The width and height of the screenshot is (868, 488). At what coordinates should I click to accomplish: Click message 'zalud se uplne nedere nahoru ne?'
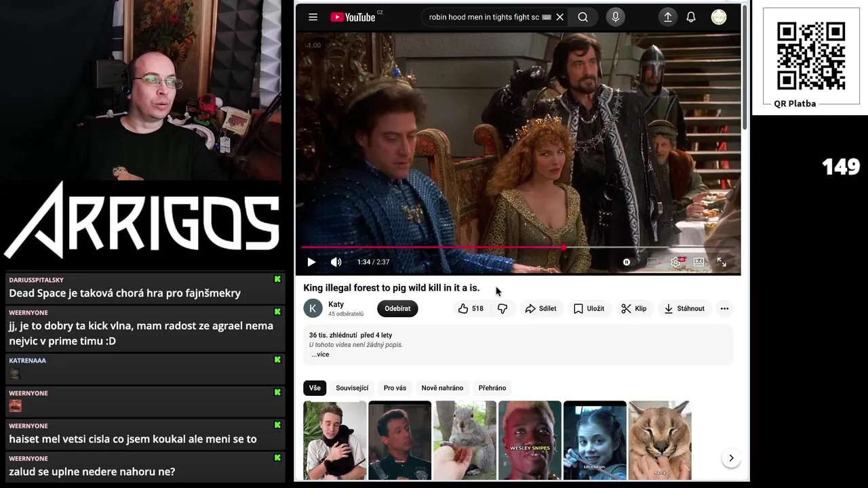click(x=92, y=472)
